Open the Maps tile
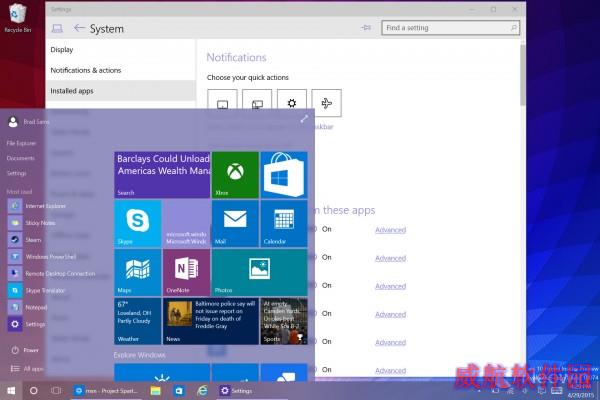Viewport: 600px width, 400px height. pyautogui.click(x=138, y=273)
